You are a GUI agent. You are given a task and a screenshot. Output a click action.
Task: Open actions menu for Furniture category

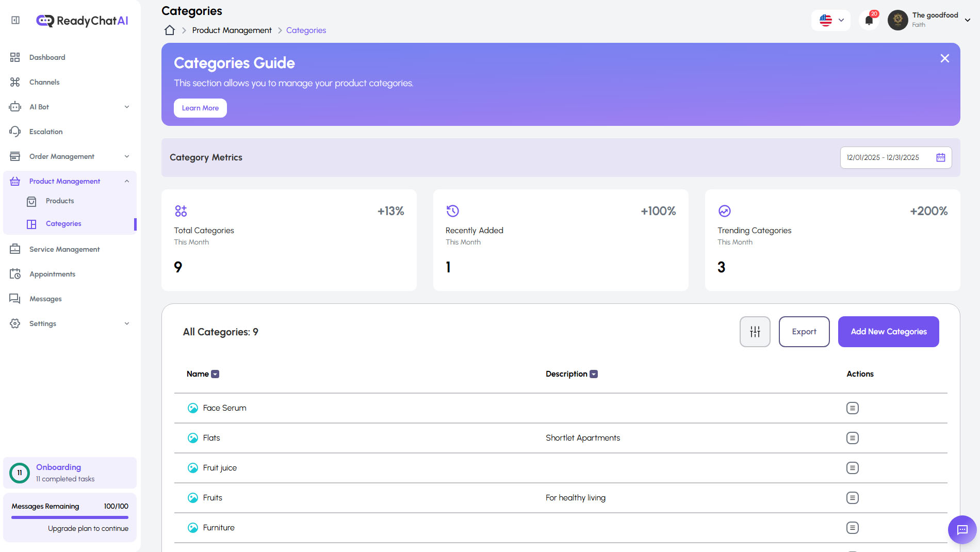[852, 528]
